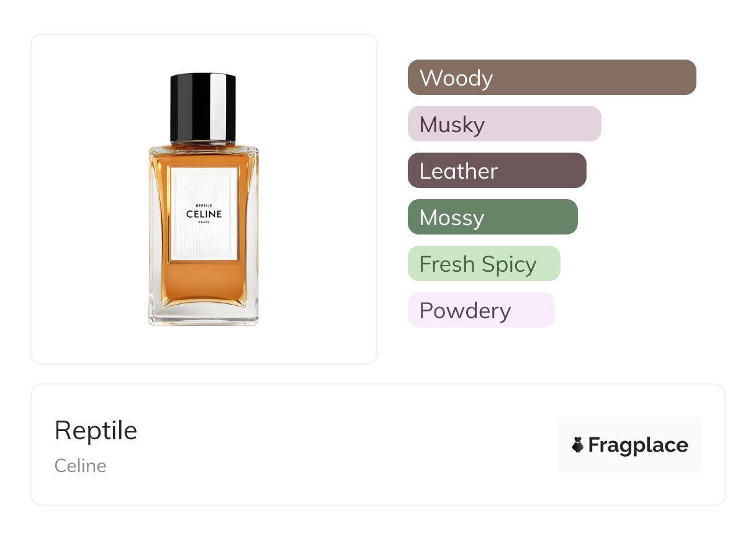Viewport: 756px width, 536px height.
Task: Open the Reptile fragrance title
Action: (x=96, y=430)
